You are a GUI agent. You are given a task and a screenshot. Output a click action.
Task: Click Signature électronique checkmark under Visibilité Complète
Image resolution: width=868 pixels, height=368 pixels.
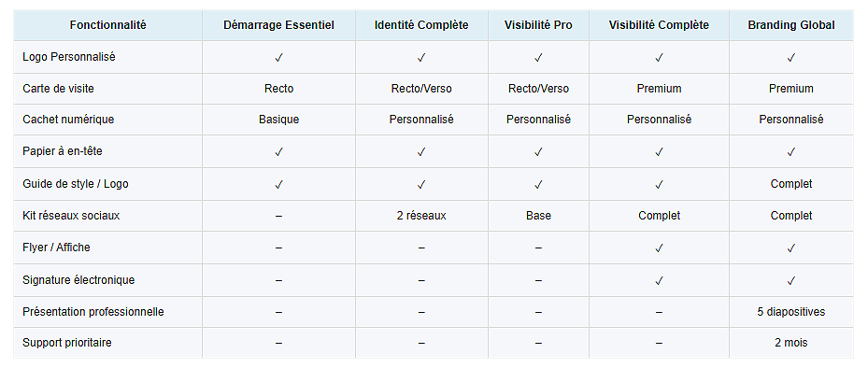coord(659,280)
